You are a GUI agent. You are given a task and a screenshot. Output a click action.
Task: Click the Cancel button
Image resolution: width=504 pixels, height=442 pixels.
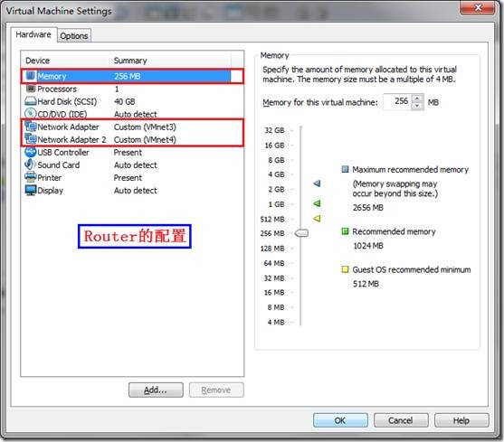coord(401,420)
